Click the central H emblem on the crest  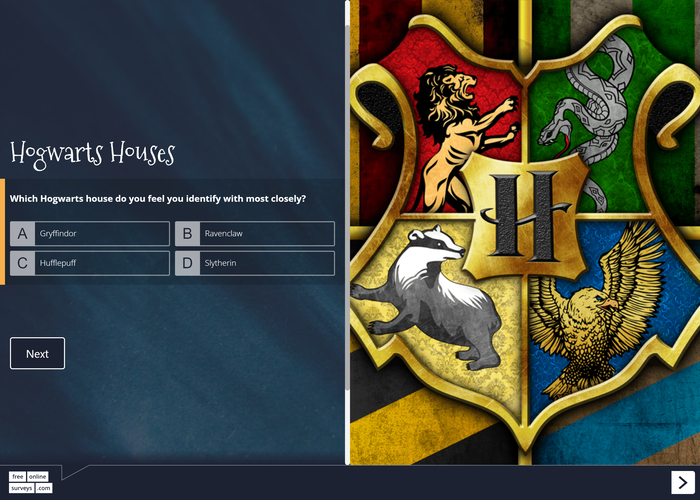coord(526,215)
